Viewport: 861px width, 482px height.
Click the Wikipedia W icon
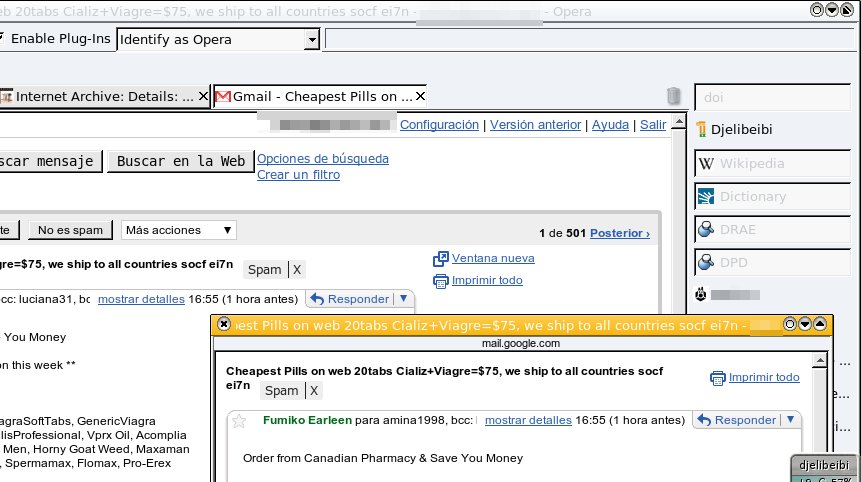[x=706, y=164]
